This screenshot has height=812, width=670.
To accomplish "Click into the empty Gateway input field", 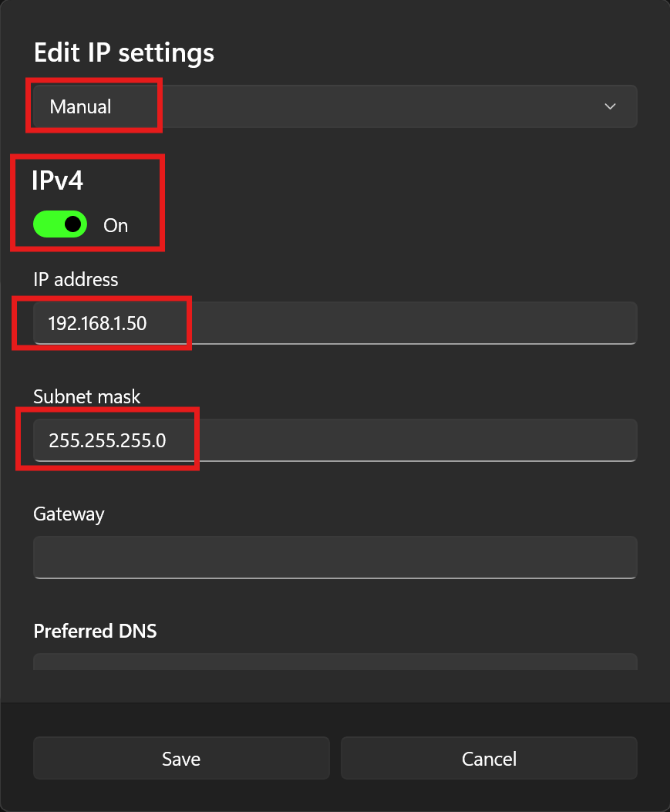I will click(335, 558).
